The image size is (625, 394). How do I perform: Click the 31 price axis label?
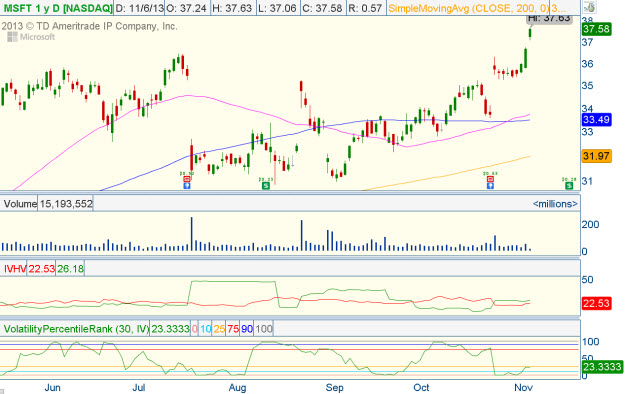click(587, 181)
